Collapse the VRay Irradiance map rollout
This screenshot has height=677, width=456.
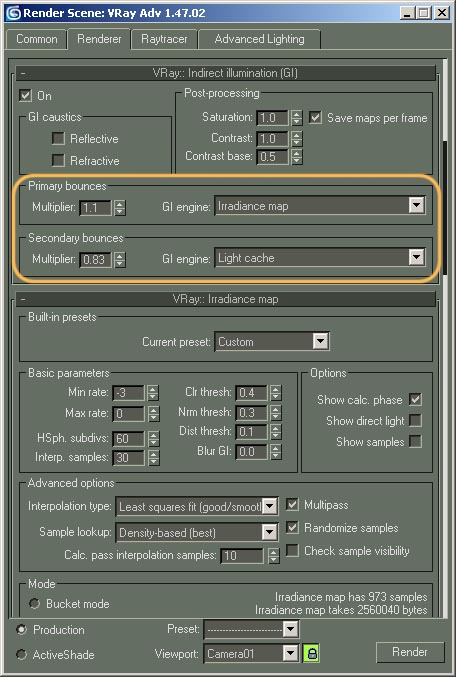point(225,299)
